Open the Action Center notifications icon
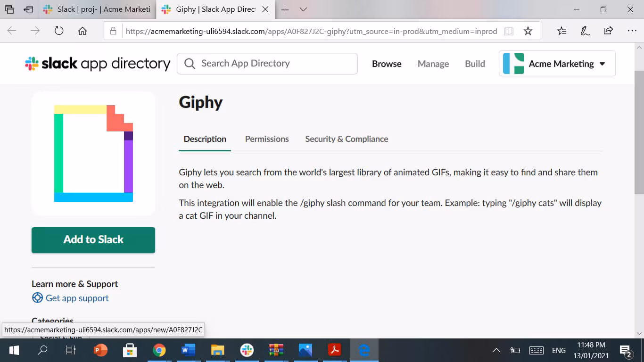Screen dimensions: 644x362 [x=626, y=351]
